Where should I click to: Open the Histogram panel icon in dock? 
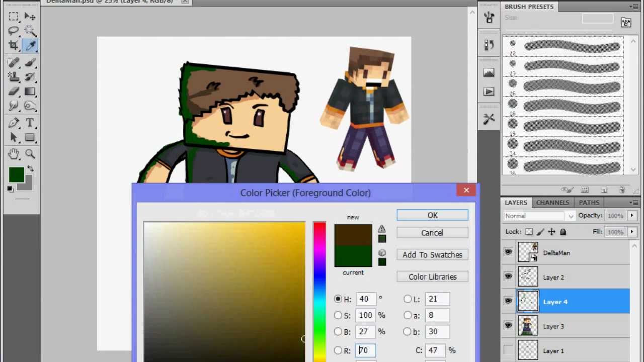pyautogui.click(x=489, y=73)
